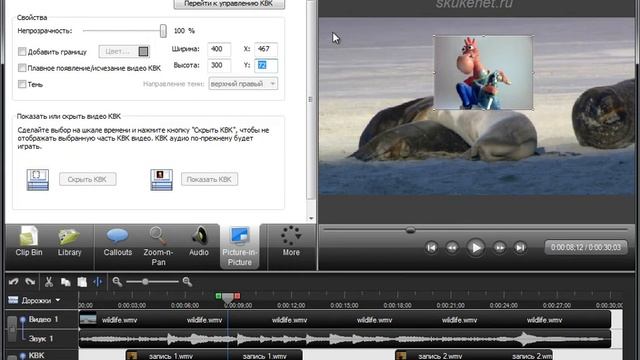Toggle the 'Видео 1' track lock dot
This screenshot has height=360, width=640.
tap(23, 319)
